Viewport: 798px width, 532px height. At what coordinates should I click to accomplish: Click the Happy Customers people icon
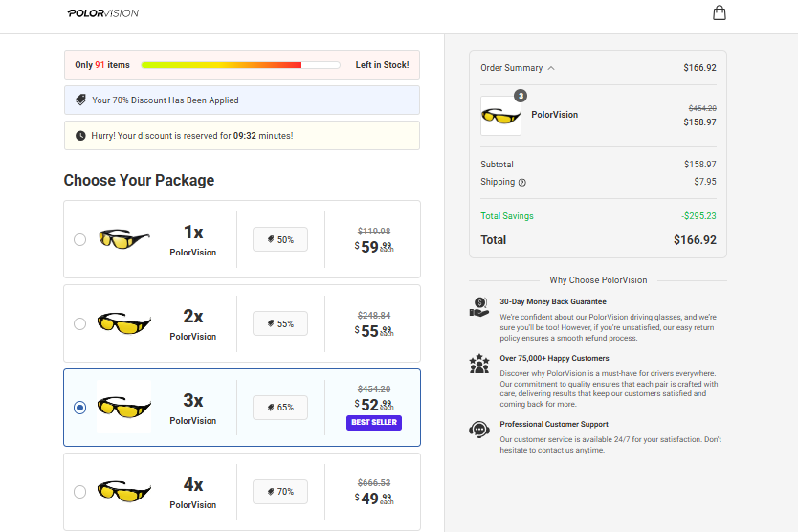click(479, 365)
